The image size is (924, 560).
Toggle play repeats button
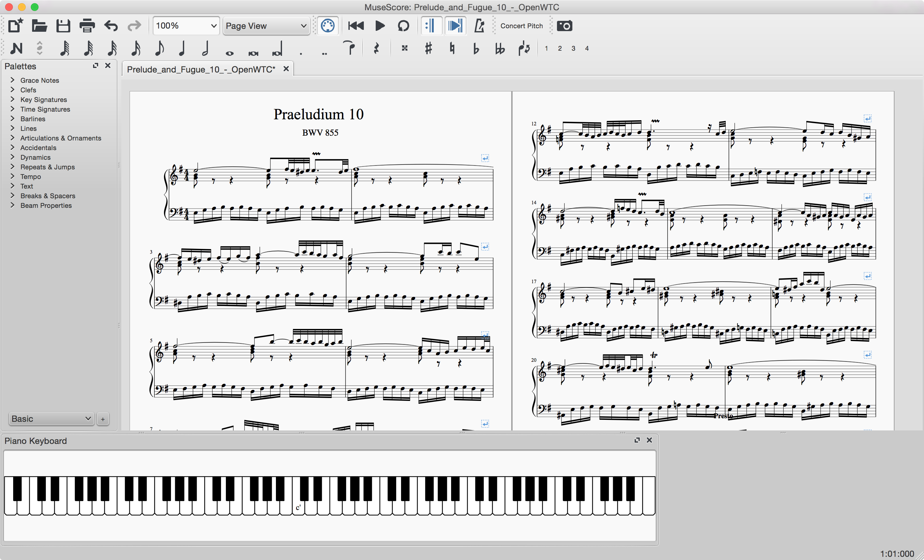point(431,26)
